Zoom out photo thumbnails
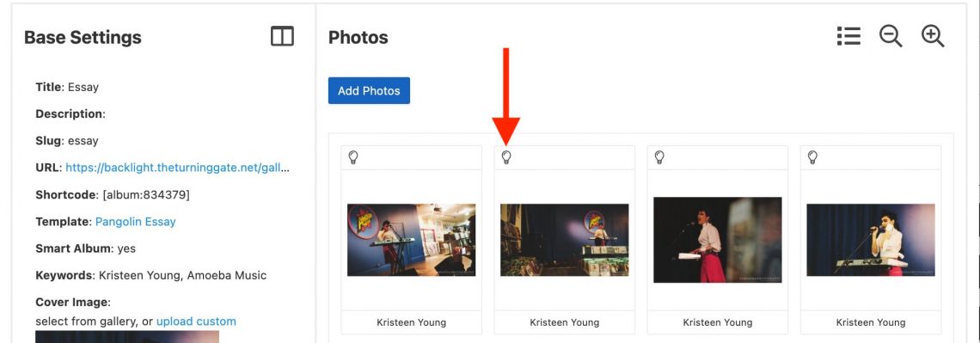The width and height of the screenshot is (980, 343). tap(890, 36)
